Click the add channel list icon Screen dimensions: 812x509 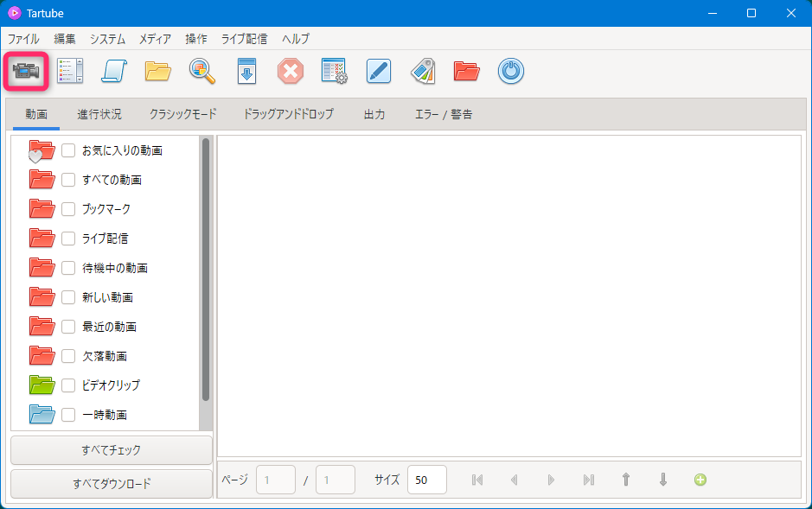[69, 71]
